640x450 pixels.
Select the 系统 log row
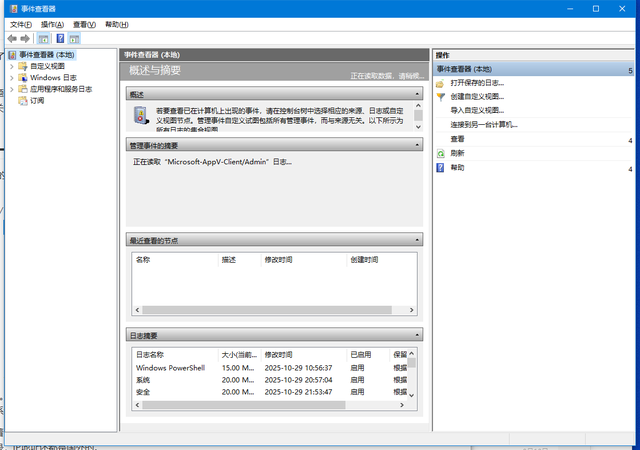(x=271, y=380)
